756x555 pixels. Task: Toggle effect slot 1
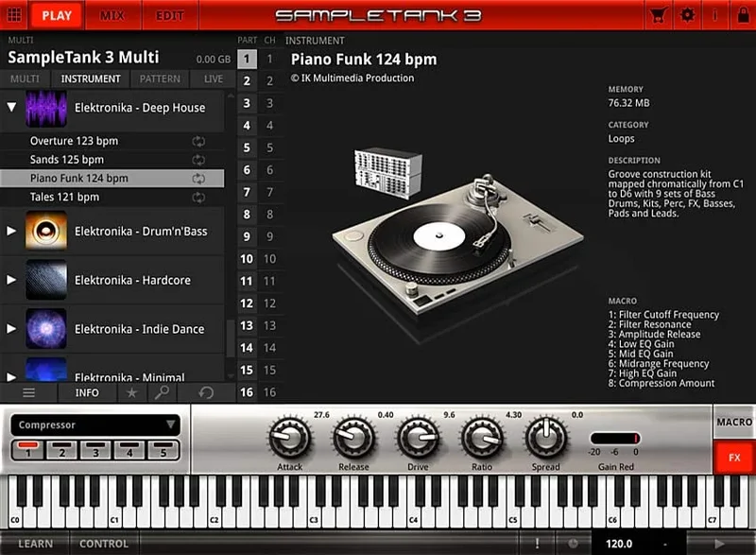click(x=28, y=449)
